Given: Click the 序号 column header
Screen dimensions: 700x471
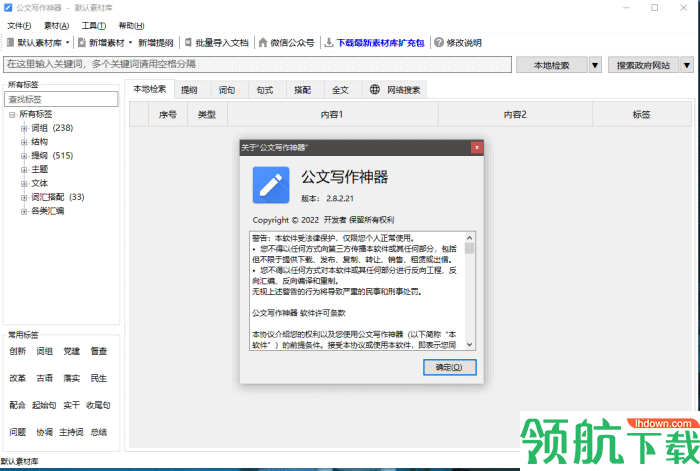Looking at the screenshot, I should pyautogui.click(x=168, y=114).
